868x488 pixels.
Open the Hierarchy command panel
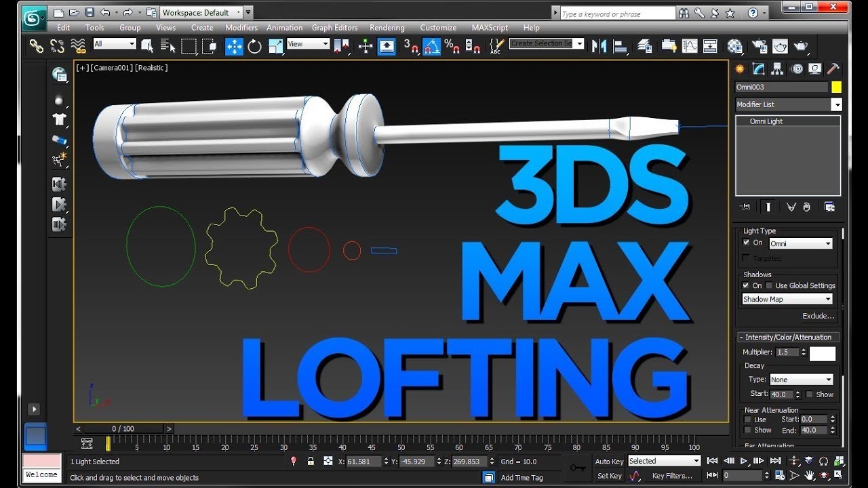click(x=778, y=68)
